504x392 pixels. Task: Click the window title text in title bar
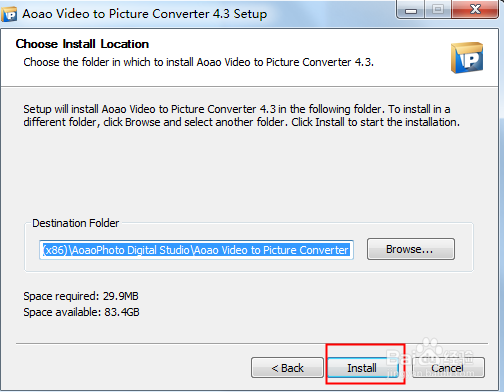[x=145, y=14]
